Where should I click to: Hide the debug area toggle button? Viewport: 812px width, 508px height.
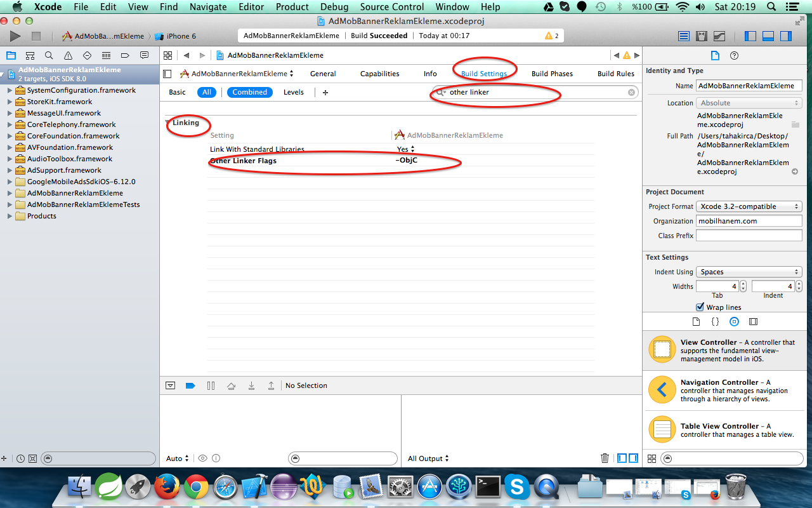[x=170, y=385]
